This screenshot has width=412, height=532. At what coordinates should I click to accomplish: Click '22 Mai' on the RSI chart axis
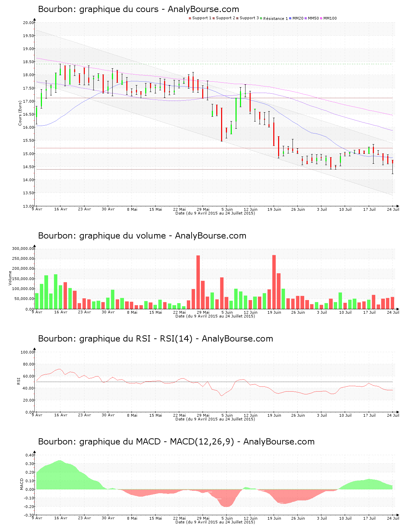tap(180, 415)
